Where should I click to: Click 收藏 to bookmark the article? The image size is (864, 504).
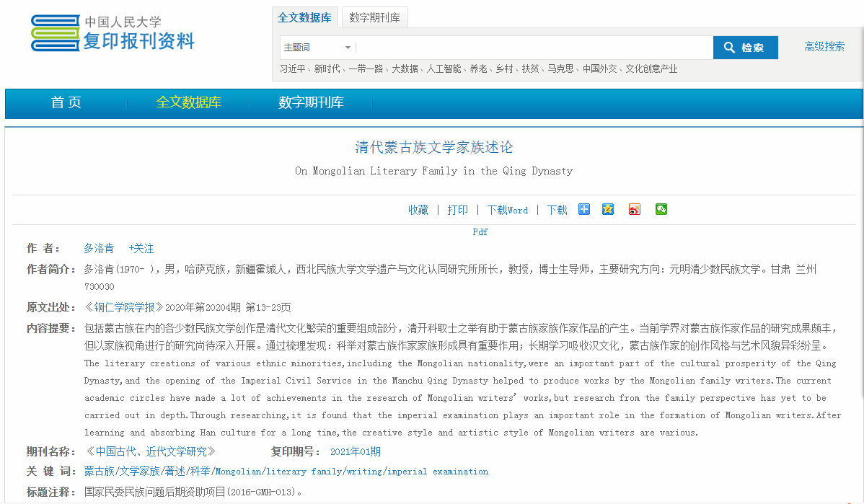tap(418, 210)
